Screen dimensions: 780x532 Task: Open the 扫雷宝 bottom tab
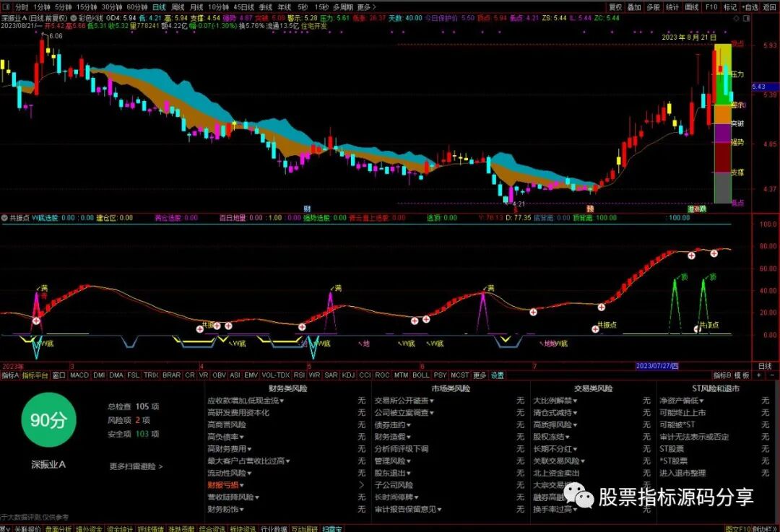[332, 528]
